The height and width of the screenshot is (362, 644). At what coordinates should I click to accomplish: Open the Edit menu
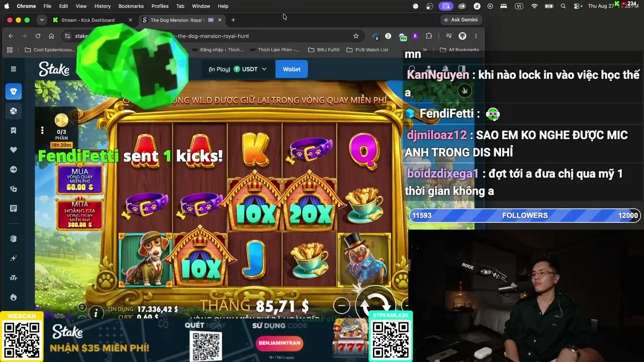pos(63,6)
